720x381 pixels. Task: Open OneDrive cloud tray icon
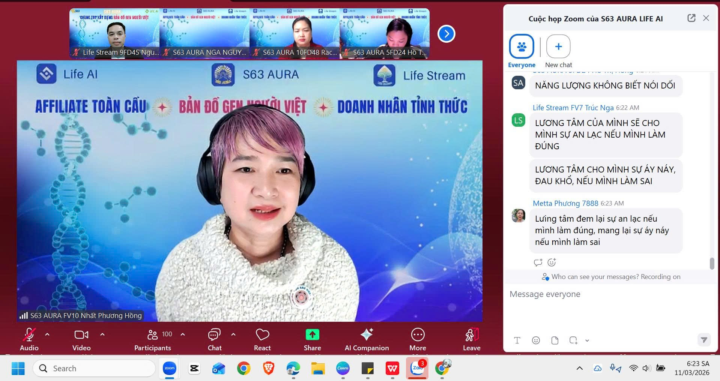[598, 368]
